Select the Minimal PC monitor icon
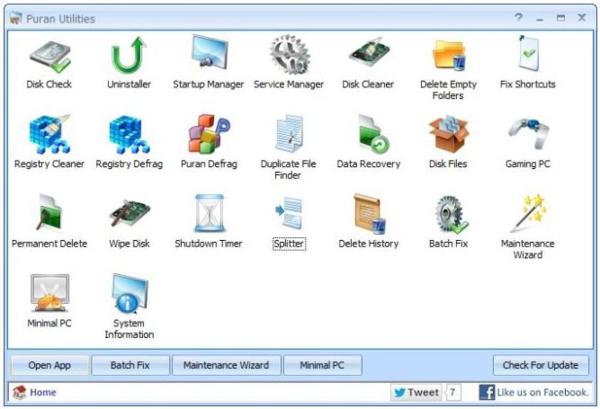This screenshot has height=409, width=600. click(x=50, y=293)
